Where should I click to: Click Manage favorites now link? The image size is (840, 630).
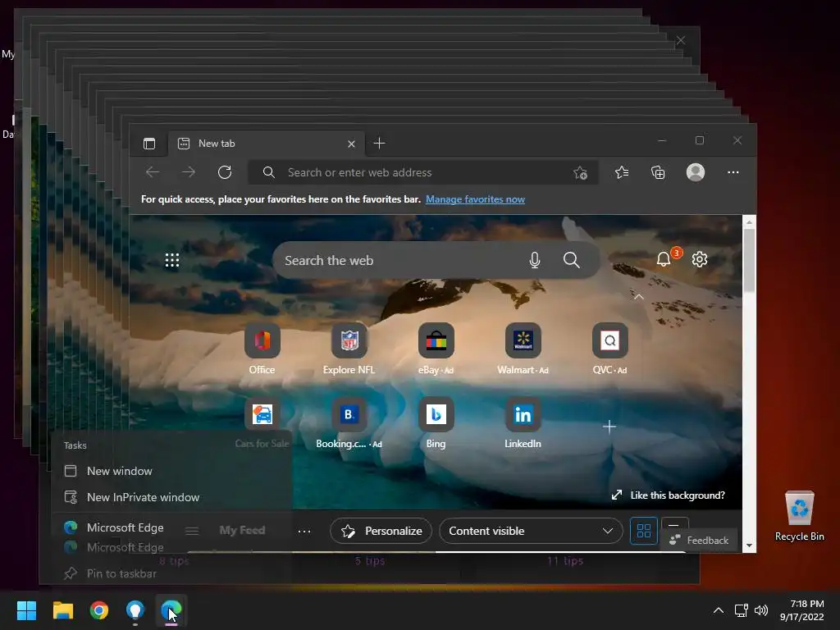[x=475, y=199]
